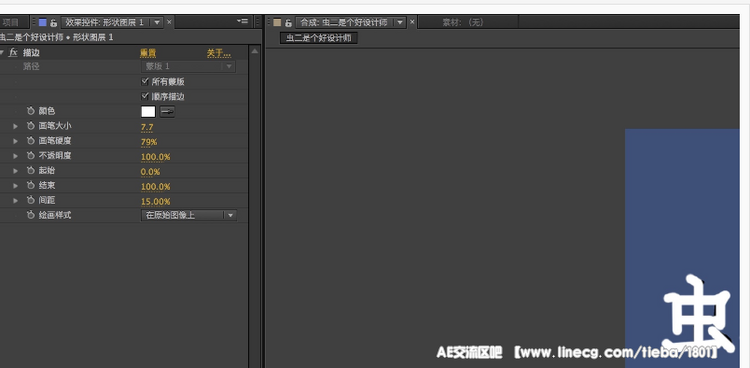Viewport: 750px width, 368px height.
Task: Switch to the 素材: (无) tab
Action: point(463,22)
